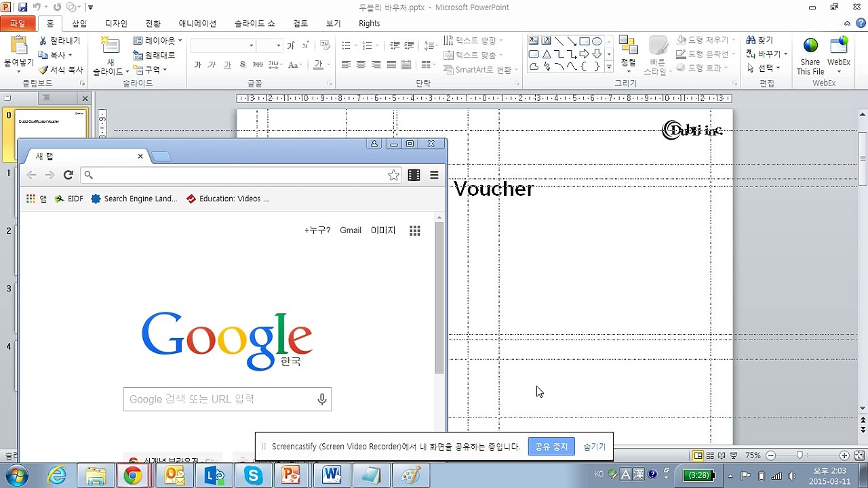Open Chrome's main hamburger menu

[434, 175]
